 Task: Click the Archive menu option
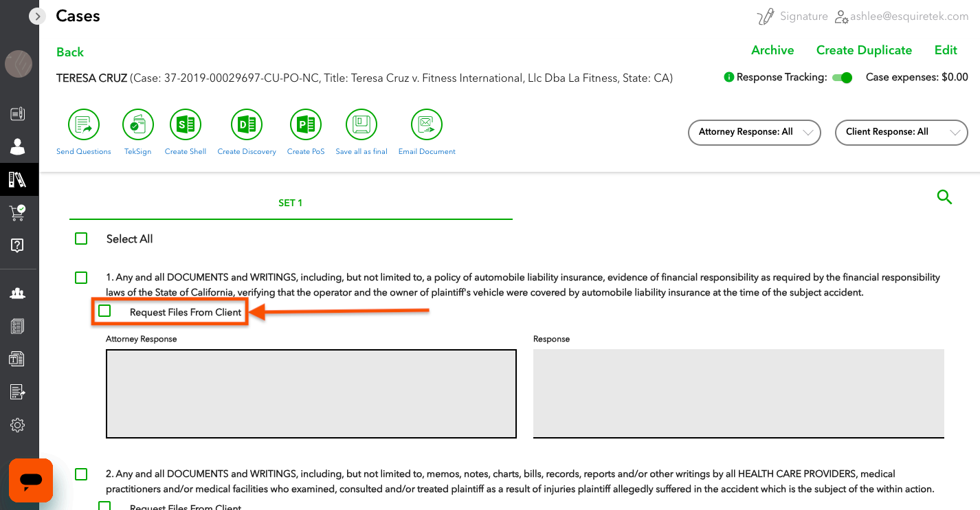click(772, 50)
